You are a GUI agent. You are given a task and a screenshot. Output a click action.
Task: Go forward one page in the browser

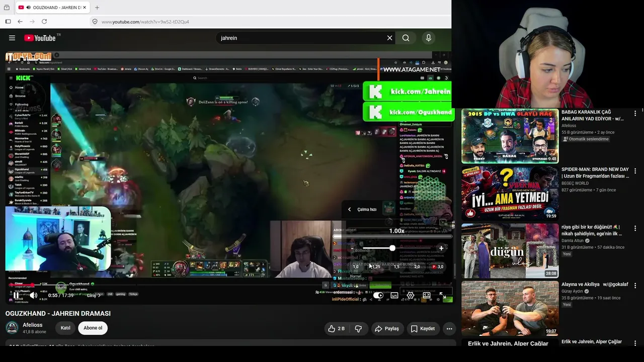click(32, 22)
